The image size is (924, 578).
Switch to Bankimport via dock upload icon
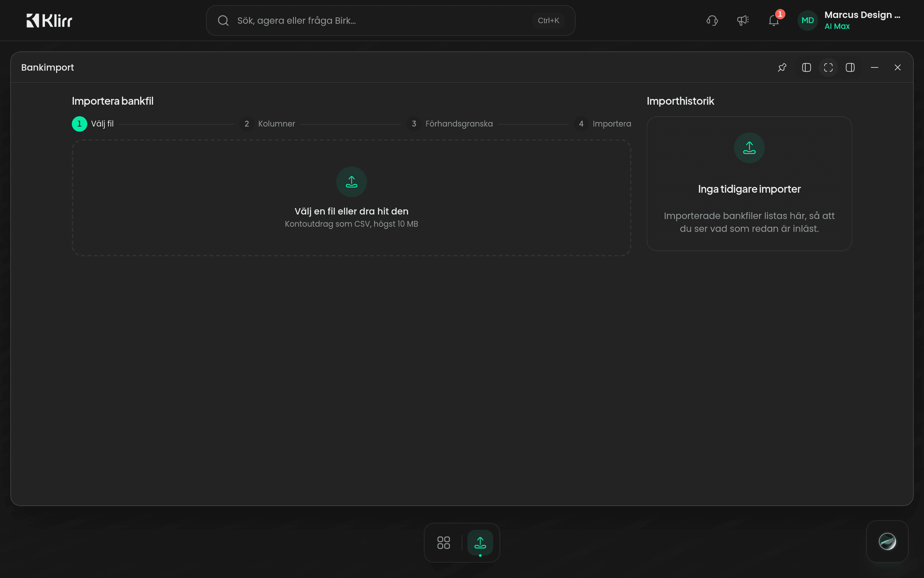480,542
